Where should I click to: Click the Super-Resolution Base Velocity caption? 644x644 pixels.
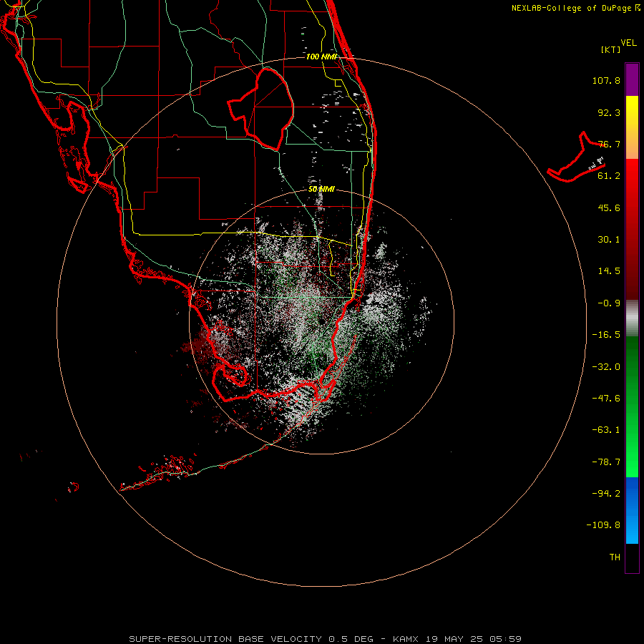click(326, 639)
